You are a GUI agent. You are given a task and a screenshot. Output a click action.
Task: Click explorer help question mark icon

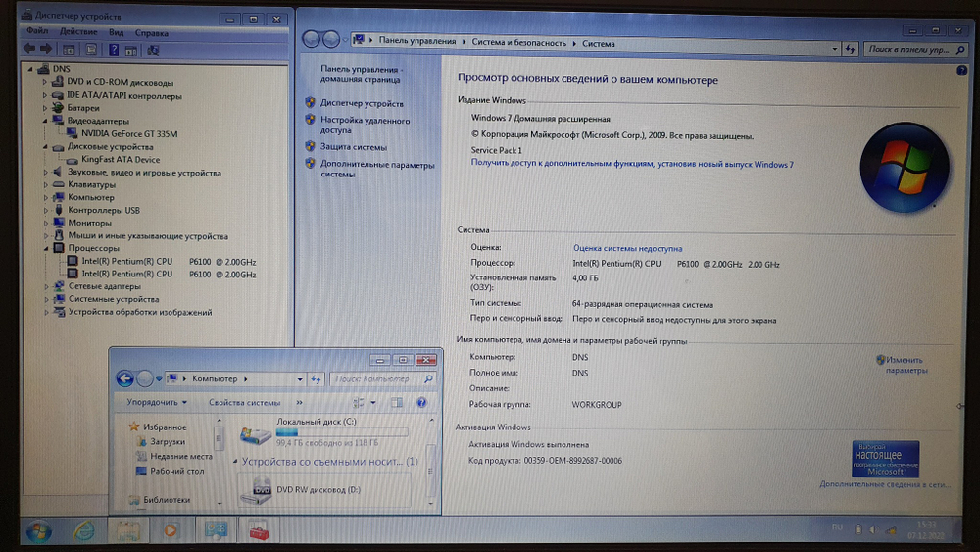pos(421,403)
